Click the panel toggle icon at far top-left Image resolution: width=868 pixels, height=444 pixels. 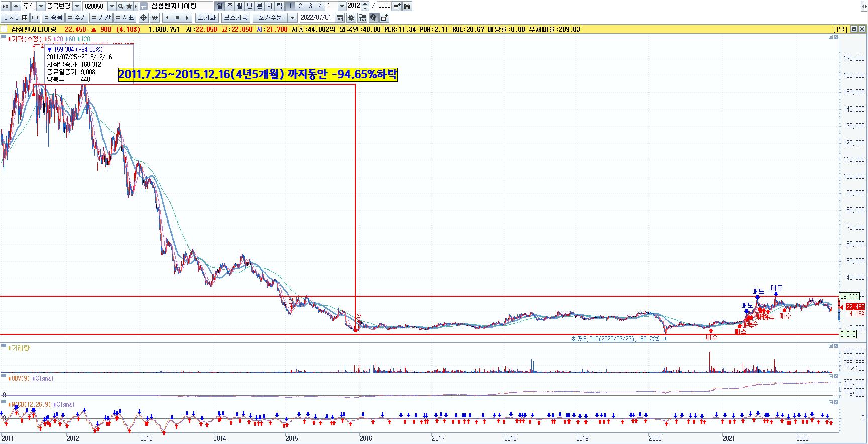pyautogui.click(x=6, y=6)
